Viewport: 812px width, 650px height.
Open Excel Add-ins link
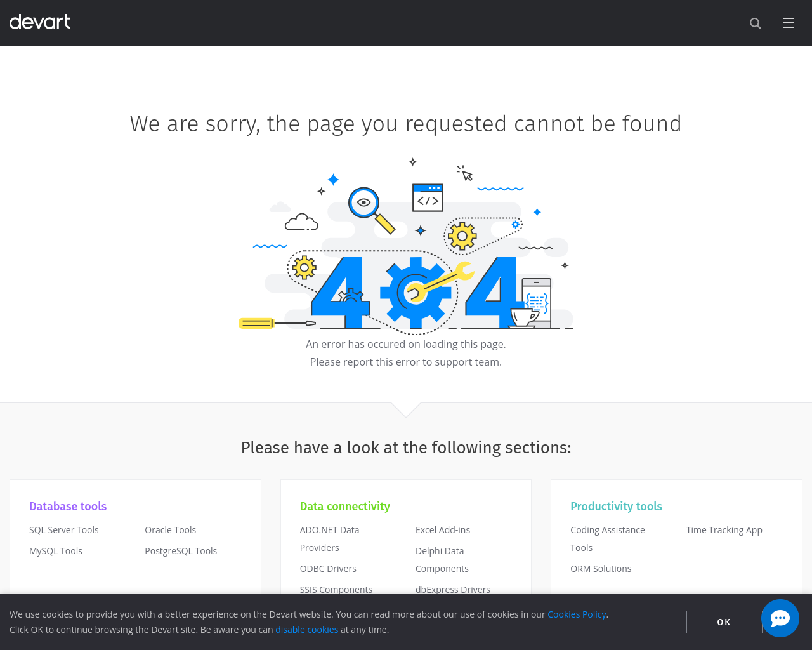[443, 530]
